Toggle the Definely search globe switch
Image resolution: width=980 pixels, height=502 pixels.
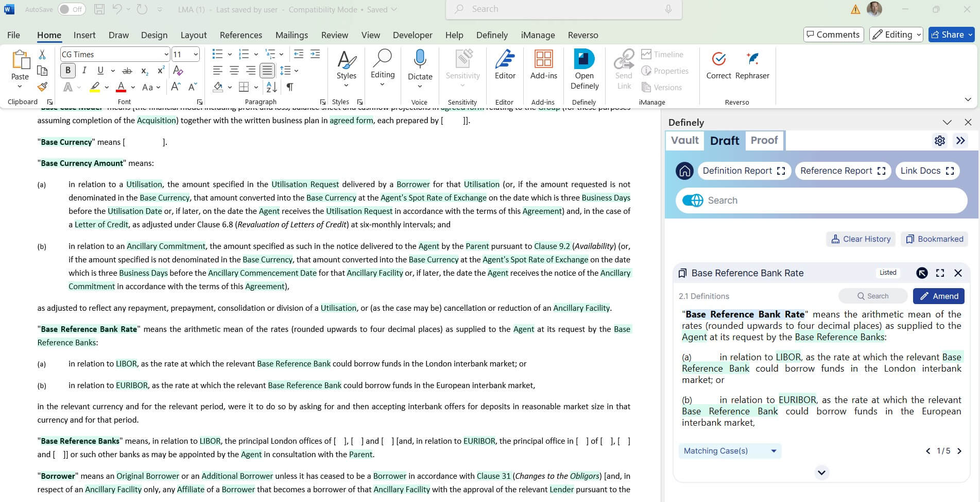point(693,200)
